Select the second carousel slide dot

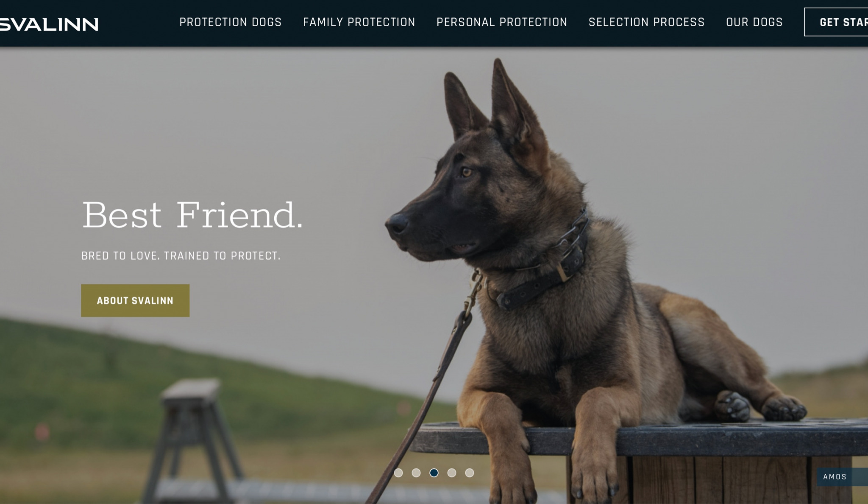[416, 473]
